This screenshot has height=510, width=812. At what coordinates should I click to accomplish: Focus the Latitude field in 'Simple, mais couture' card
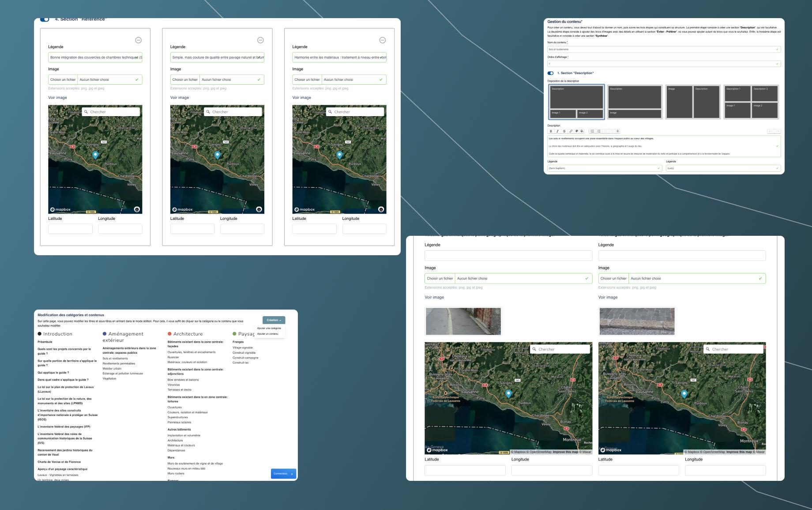(x=192, y=229)
